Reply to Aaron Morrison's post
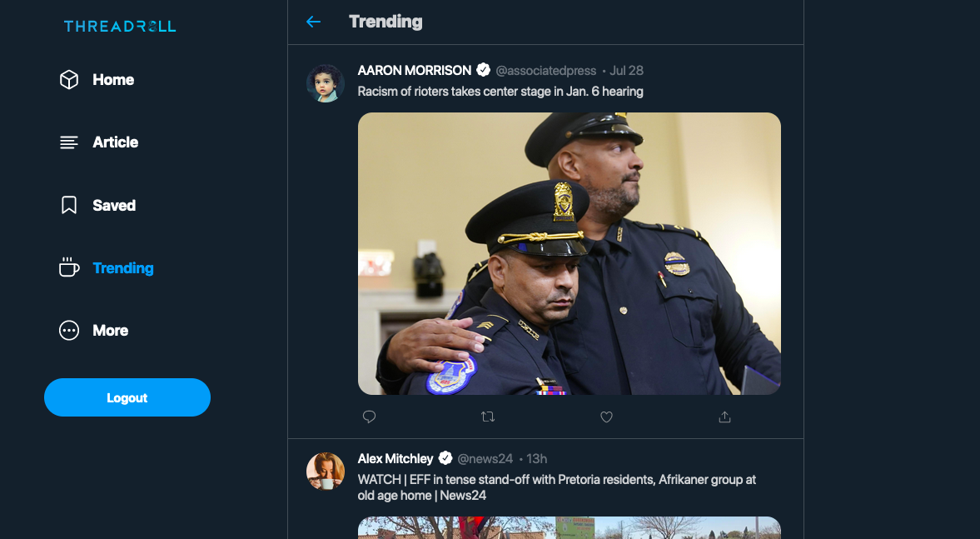 370,417
